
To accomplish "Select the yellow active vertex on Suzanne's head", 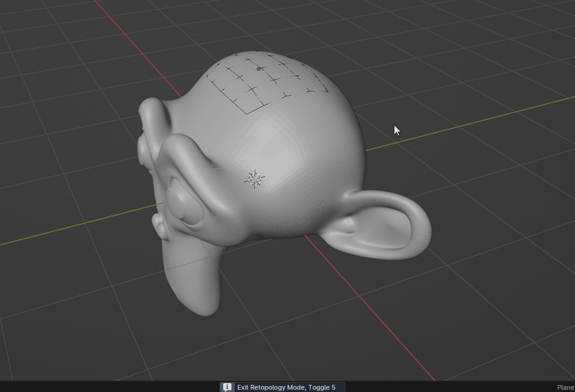I will coord(258,69).
